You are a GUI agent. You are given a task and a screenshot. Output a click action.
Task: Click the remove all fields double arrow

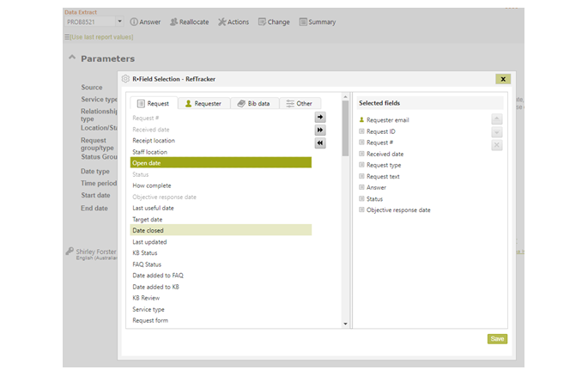pyautogui.click(x=320, y=142)
